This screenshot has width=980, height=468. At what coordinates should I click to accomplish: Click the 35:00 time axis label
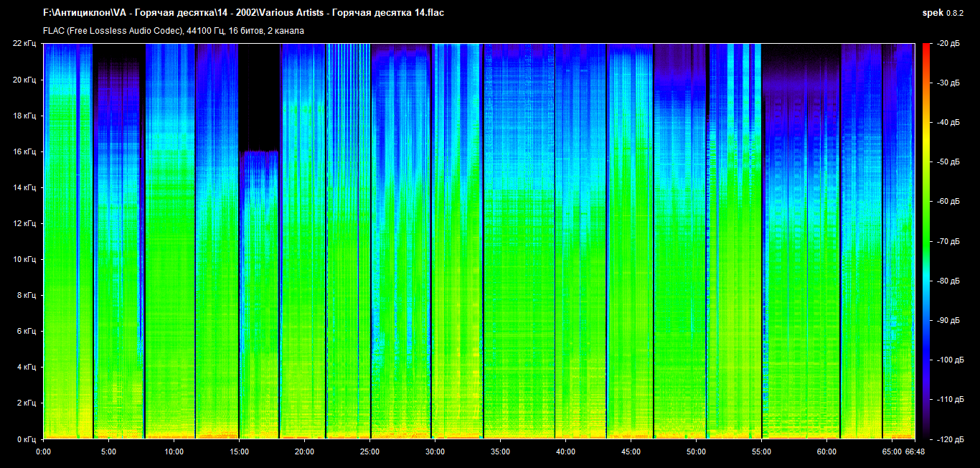[500, 452]
